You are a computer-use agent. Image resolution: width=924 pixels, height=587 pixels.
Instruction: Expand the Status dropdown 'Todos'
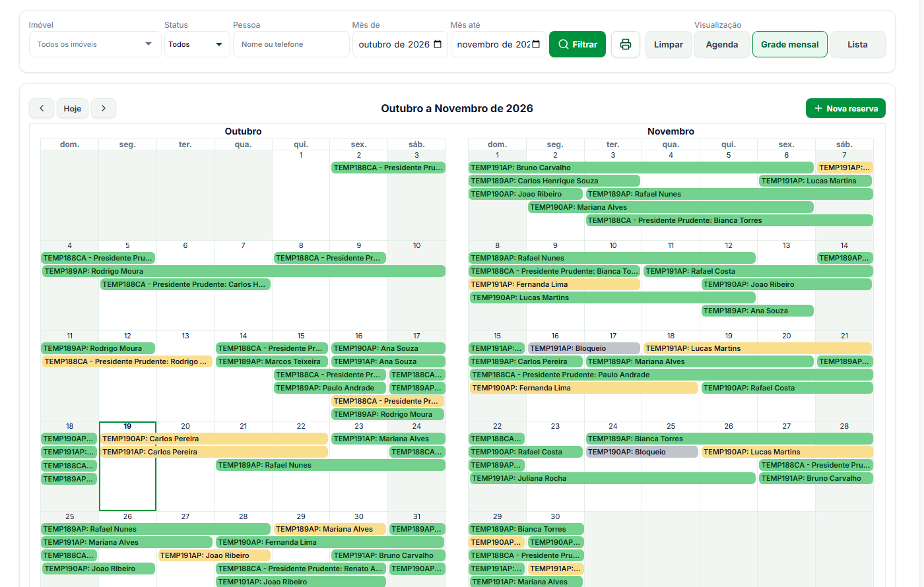197,44
